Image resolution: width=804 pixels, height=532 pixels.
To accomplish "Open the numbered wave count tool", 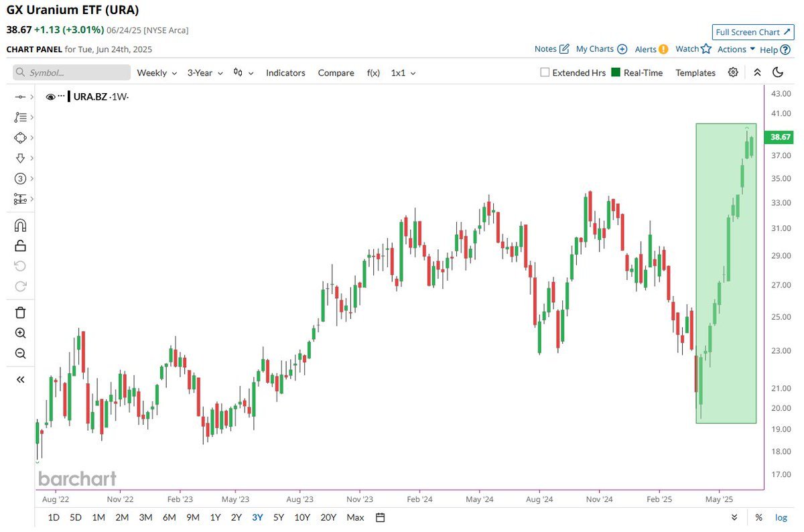I will coord(19,179).
